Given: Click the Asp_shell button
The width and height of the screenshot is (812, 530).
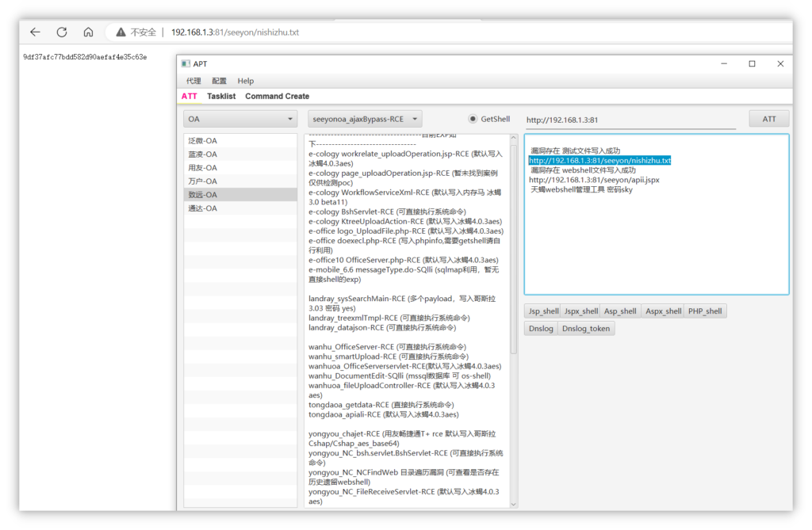Looking at the screenshot, I should (x=620, y=311).
